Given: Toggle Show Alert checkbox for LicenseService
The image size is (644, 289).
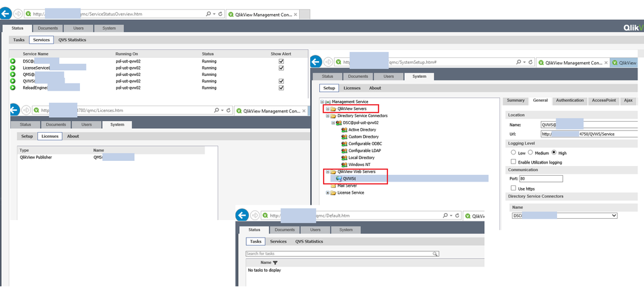Looking at the screenshot, I should click(x=281, y=68).
